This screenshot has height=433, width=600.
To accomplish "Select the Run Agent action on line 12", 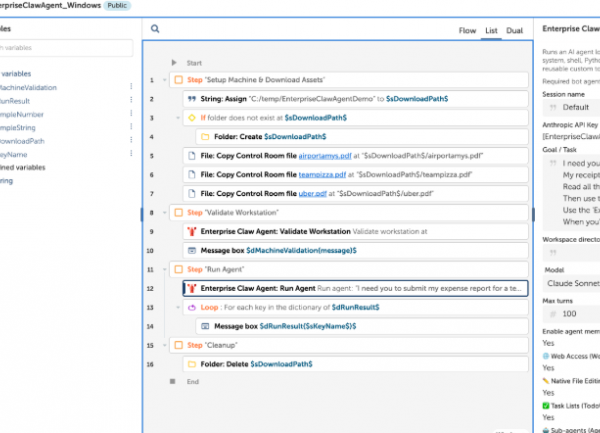I will tap(355, 288).
